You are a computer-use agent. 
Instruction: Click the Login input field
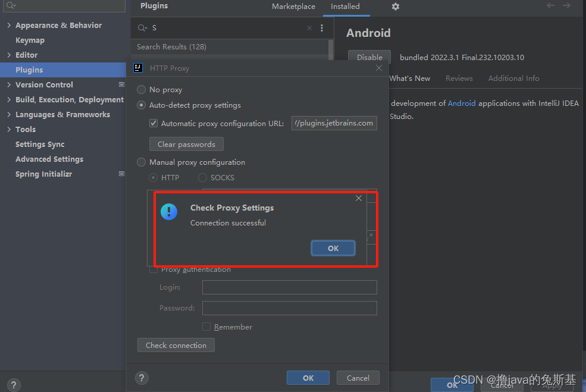[x=289, y=287]
